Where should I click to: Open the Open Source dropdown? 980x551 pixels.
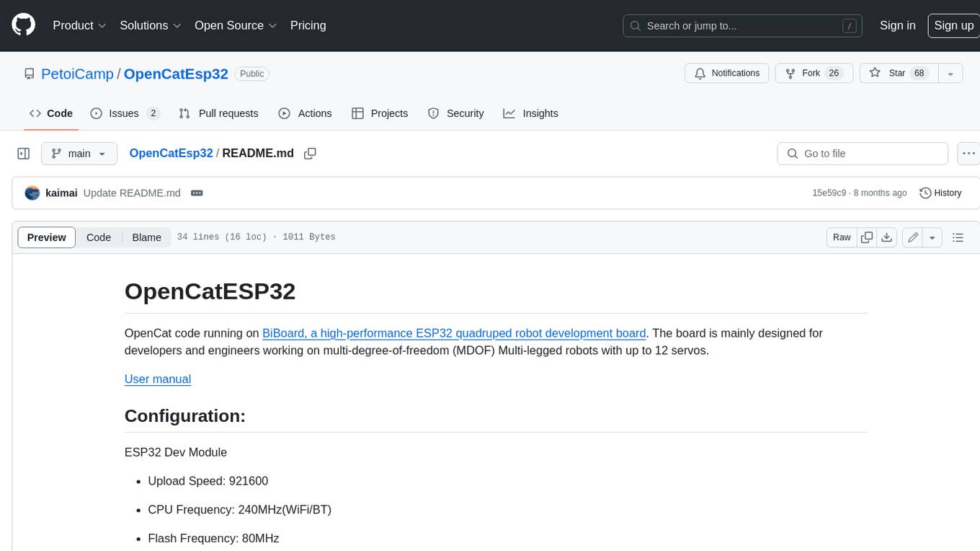point(236,25)
